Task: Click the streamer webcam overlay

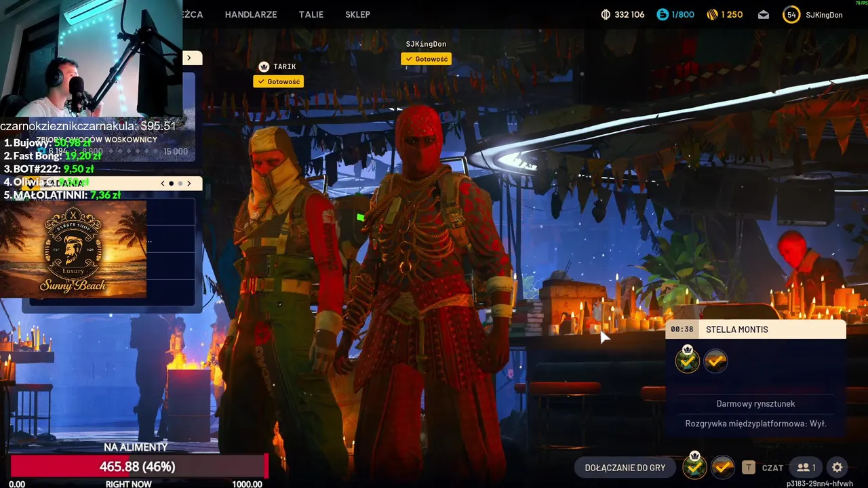Action: click(x=91, y=60)
